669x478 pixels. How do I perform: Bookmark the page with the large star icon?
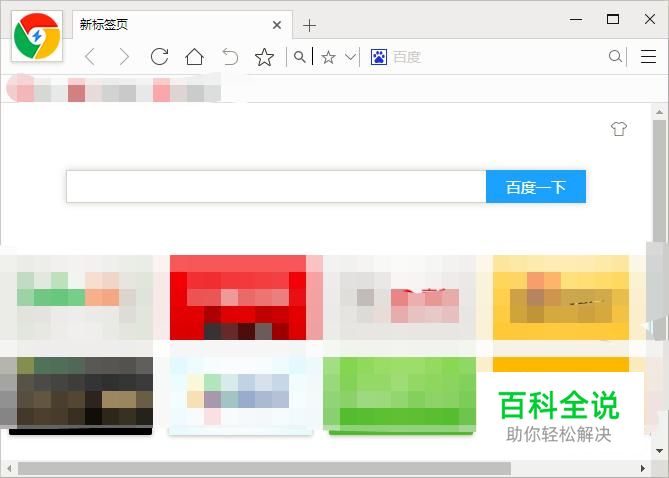(265, 57)
